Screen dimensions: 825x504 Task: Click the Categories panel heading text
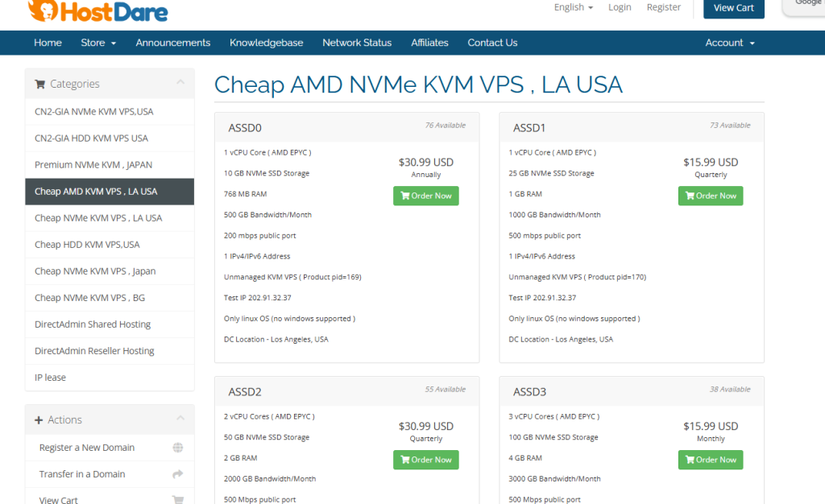(x=75, y=84)
